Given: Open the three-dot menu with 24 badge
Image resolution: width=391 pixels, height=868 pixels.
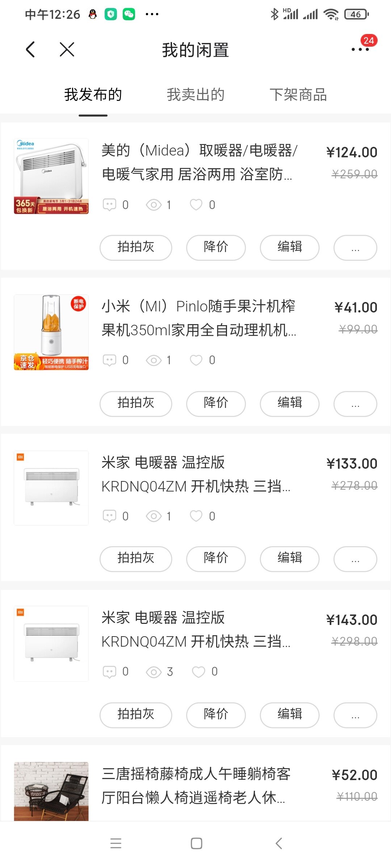Looking at the screenshot, I should 360,49.
